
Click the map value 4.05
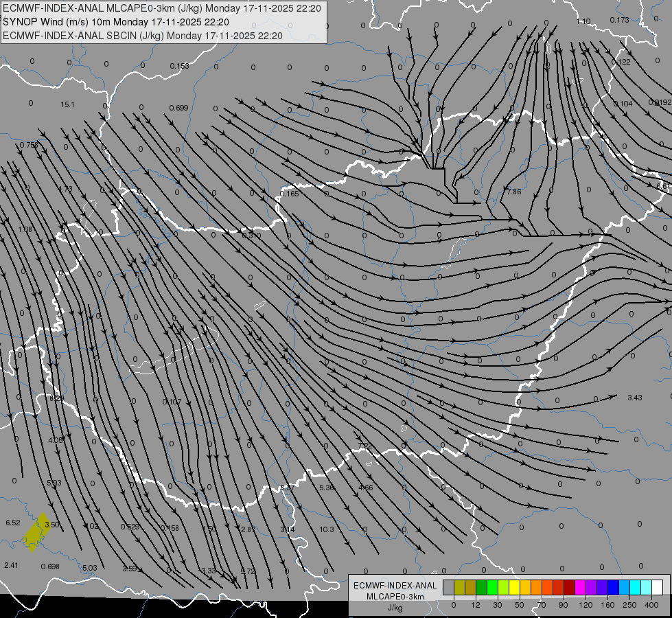pyautogui.click(x=56, y=440)
